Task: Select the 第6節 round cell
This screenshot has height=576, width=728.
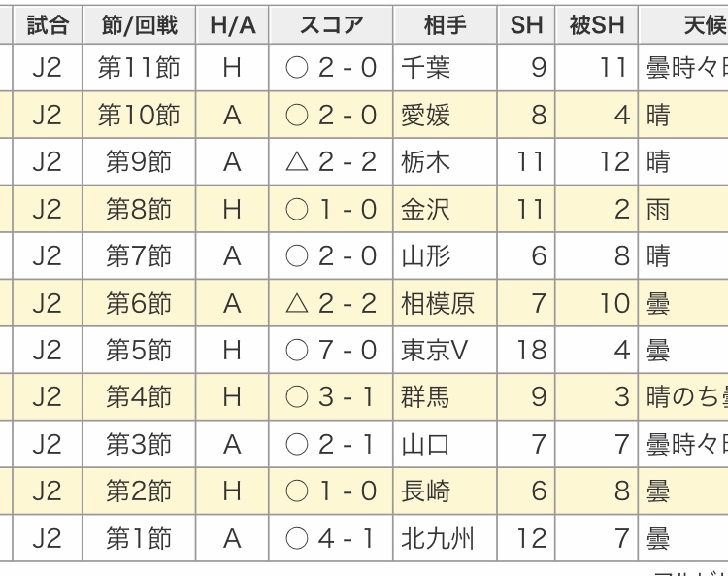Action: point(139,303)
